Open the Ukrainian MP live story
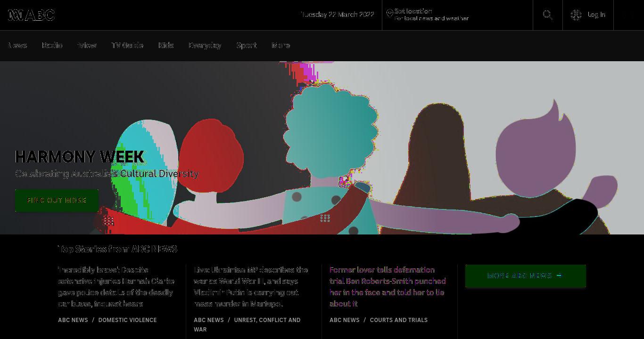Image resolution: width=644 pixels, height=339 pixels. pyautogui.click(x=251, y=287)
